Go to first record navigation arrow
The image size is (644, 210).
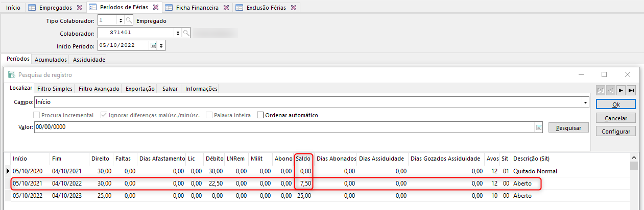[x=601, y=90]
